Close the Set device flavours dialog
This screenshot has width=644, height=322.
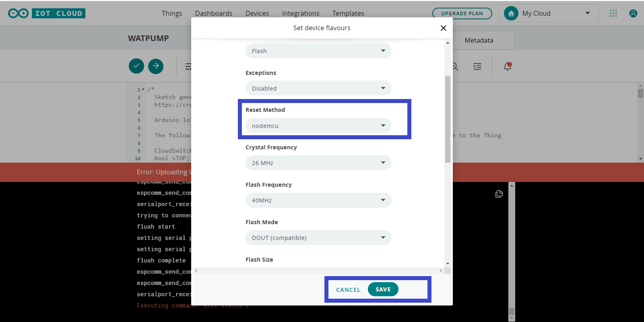pos(443,28)
